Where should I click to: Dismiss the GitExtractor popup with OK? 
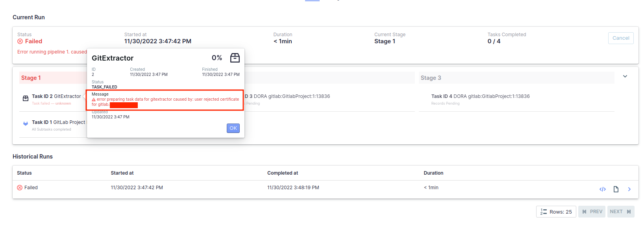point(233,128)
